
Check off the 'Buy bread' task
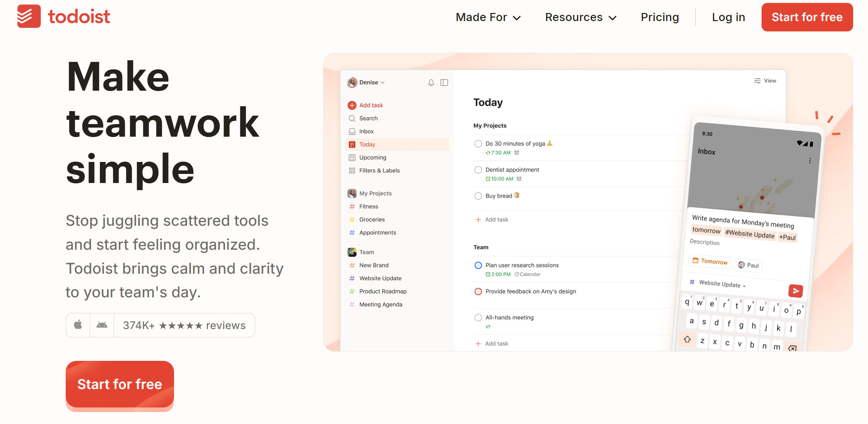[478, 196]
